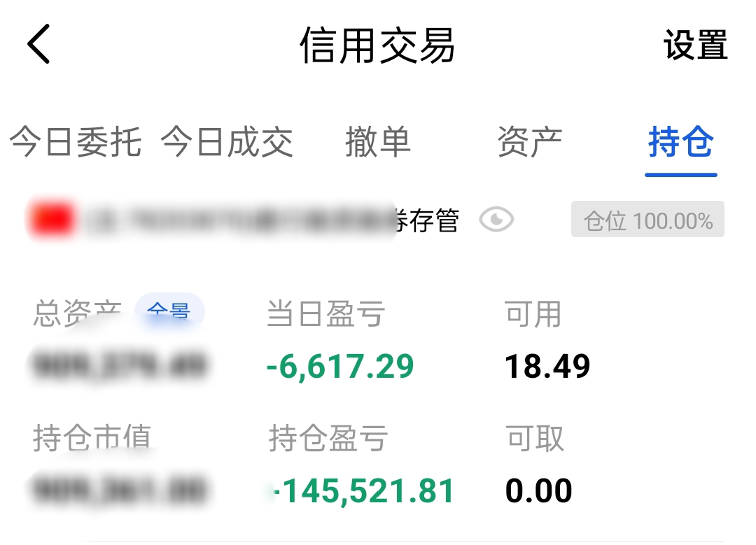Open the 资产 tab
Image resolution: width=756 pixels, height=545 pixels.
[x=529, y=141]
